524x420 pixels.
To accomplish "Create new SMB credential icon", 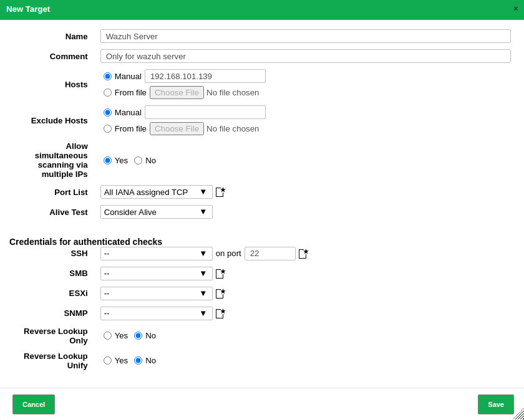I will tap(220, 274).
